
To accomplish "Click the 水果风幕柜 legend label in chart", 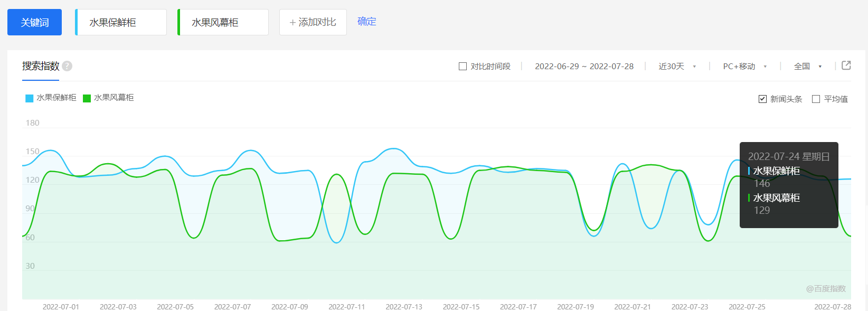I will click(114, 98).
